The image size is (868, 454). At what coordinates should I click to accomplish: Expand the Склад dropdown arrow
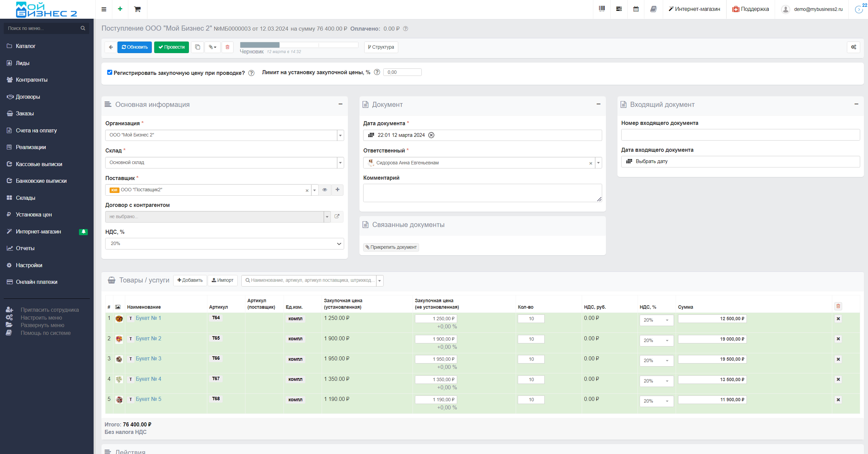340,163
